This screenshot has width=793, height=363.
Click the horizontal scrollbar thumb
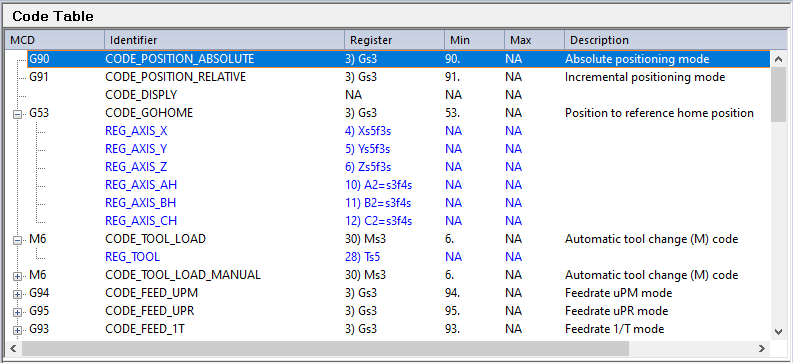(325, 348)
